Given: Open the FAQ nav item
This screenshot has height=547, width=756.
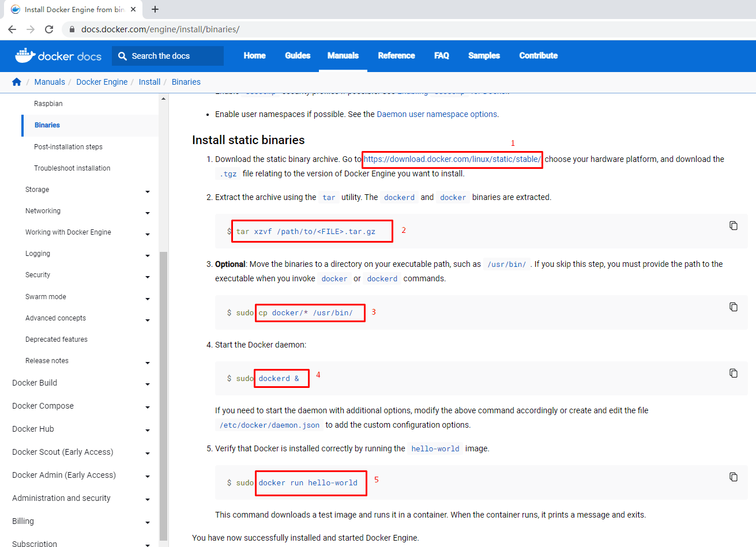Looking at the screenshot, I should pyautogui.click(x=442, y=55).
